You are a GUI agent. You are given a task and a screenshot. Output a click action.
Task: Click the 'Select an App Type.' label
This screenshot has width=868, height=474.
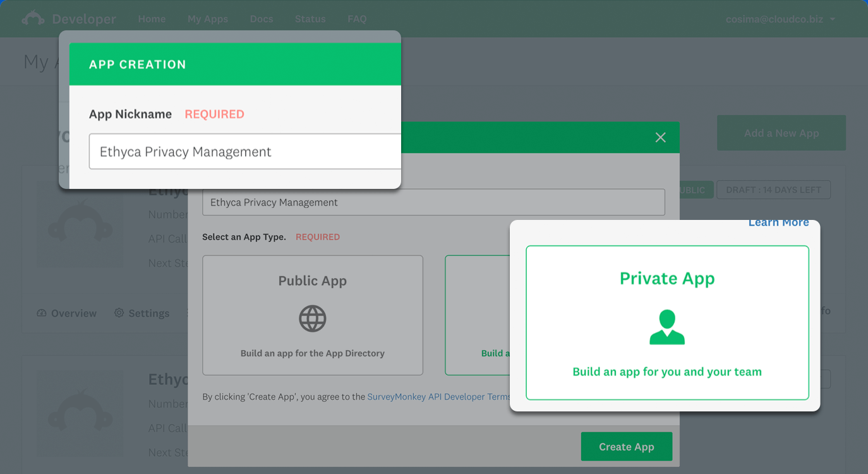244,237
